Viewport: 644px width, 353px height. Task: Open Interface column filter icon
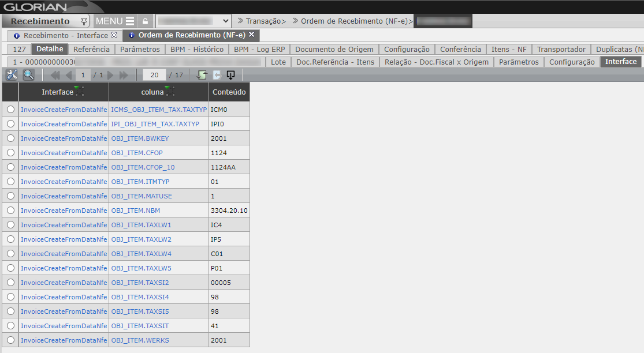(79, 91)
